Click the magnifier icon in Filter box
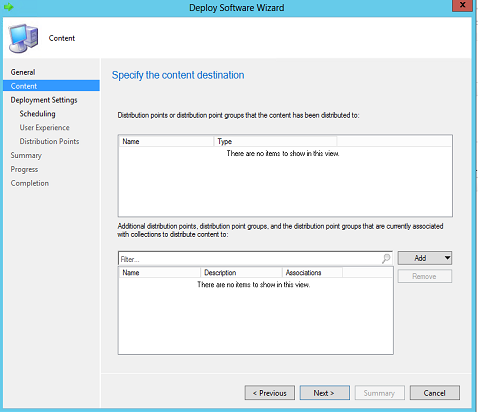The height and width of the screenshot is (412, 478). point(386,258)
